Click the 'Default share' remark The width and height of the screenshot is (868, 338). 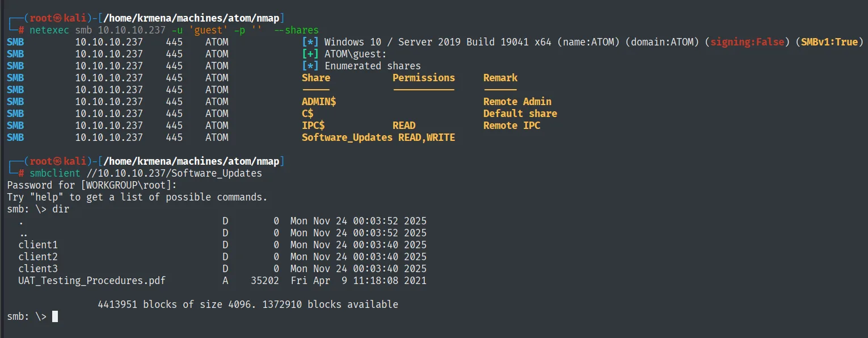coord(520,114)
